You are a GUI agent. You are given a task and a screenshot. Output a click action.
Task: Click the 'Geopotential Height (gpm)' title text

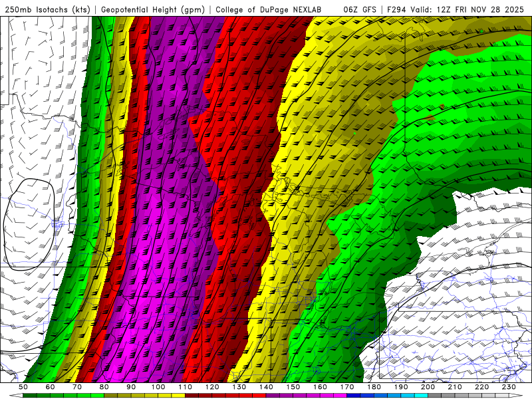(153, 9)
